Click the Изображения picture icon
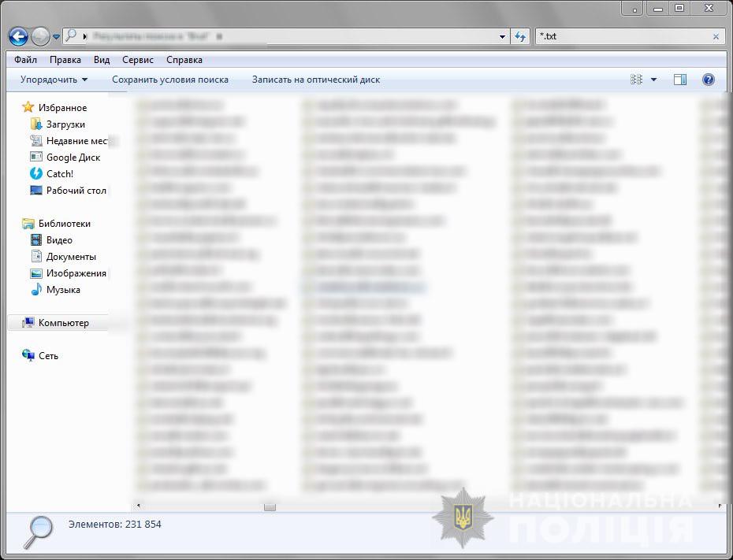Screen dimensions: 733x560 [36, 273]
